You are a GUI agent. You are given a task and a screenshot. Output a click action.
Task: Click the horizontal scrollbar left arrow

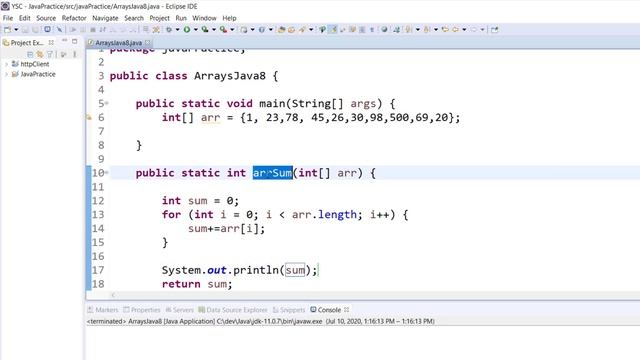(113, 295)
